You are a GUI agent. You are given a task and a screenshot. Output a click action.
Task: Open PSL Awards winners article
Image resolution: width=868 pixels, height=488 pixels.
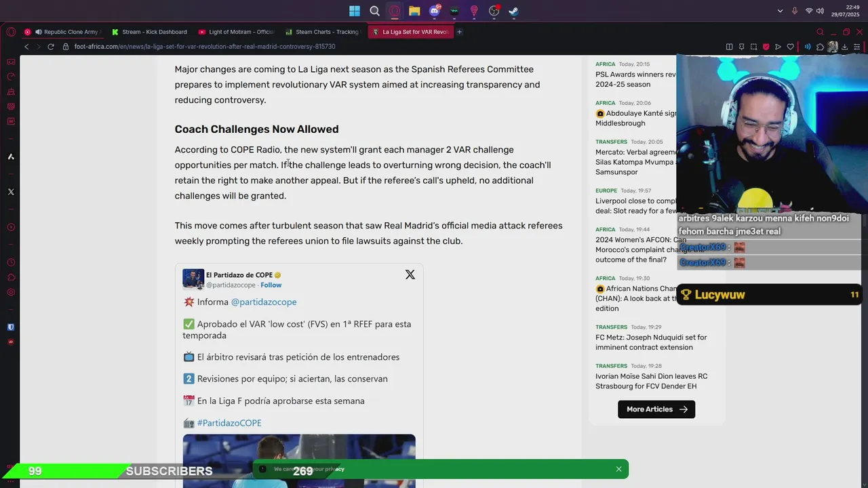coord(636,79)
